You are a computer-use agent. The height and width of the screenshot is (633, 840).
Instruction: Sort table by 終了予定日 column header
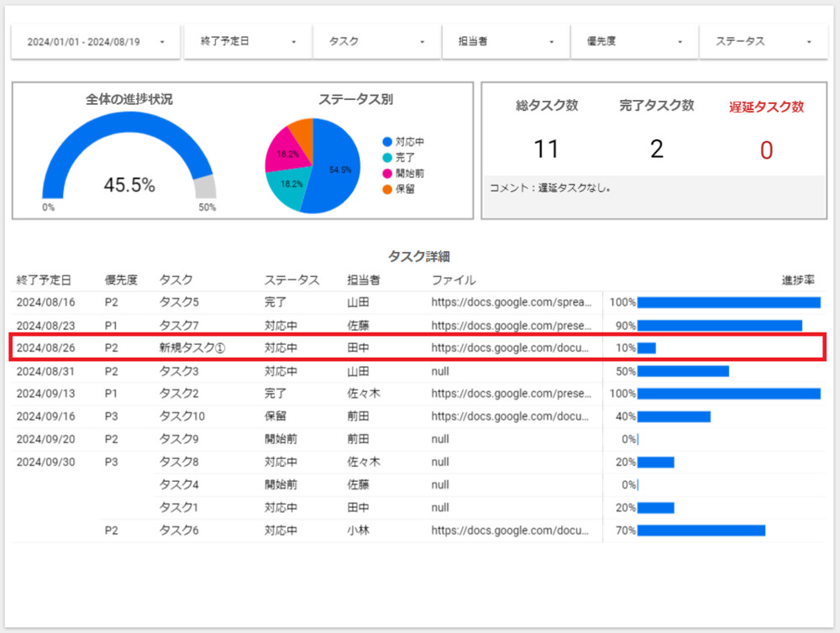[44, 280]
